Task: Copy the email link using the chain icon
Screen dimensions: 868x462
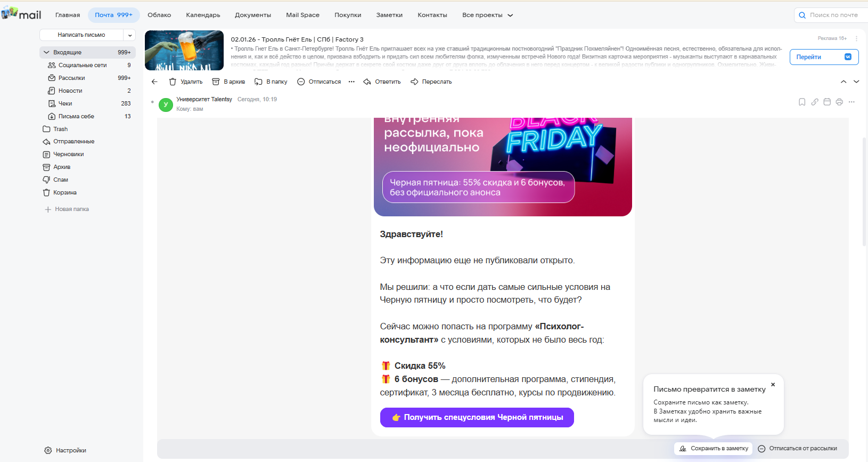Action: pyautogui.click(x=815, y=102)
